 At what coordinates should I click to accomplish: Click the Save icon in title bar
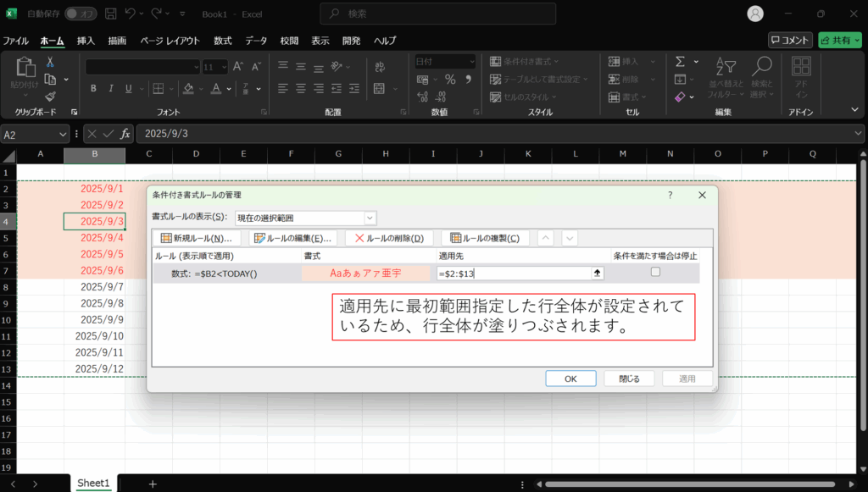pos(111,14)
